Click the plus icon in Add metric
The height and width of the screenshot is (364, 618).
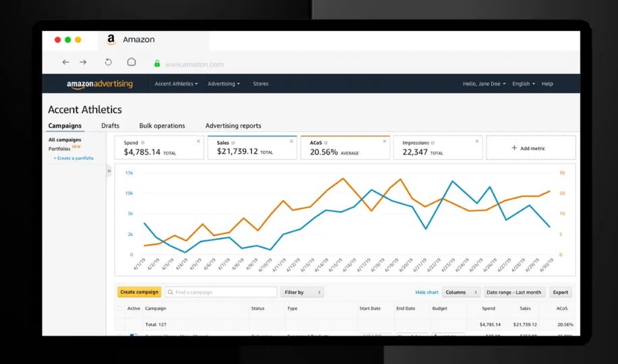[x=514, y=148]
